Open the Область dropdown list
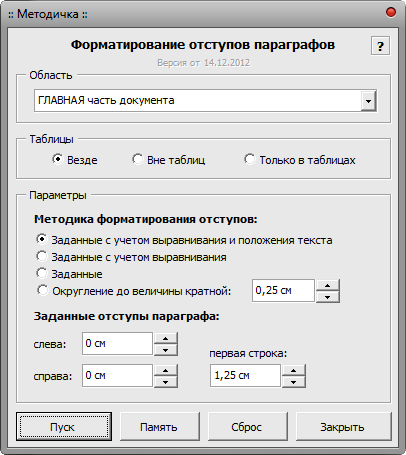Screen dimensions: 406x455 pyautogui.click(x=368, y=100)
